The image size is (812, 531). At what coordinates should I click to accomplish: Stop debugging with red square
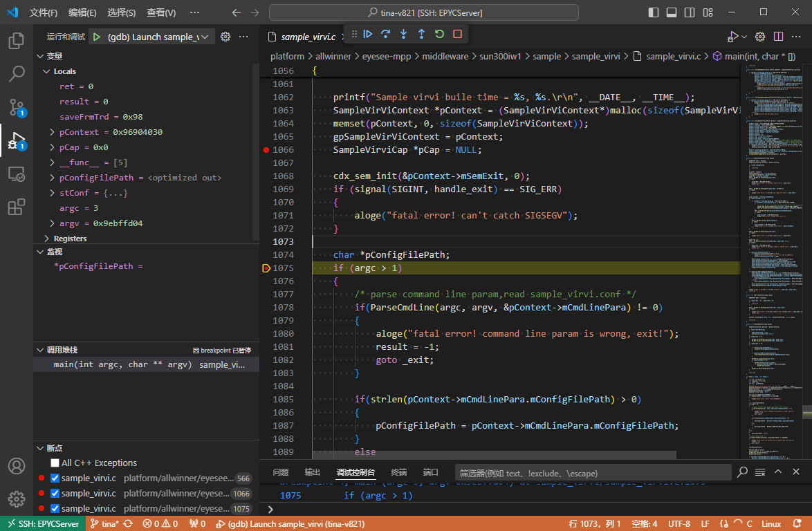coord(457,34)
